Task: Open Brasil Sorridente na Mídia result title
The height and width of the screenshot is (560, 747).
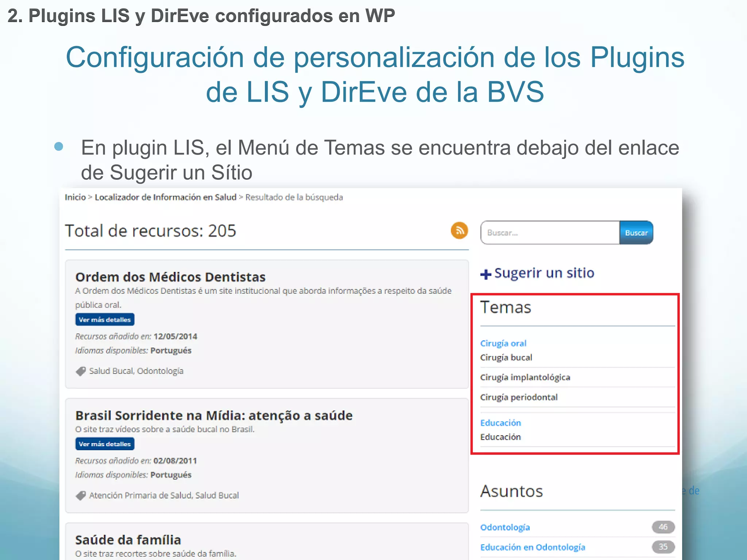Action: 214,416
